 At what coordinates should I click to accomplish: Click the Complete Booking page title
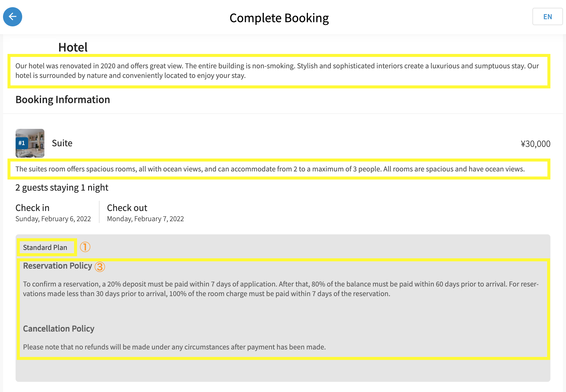(x=279, y=18)
